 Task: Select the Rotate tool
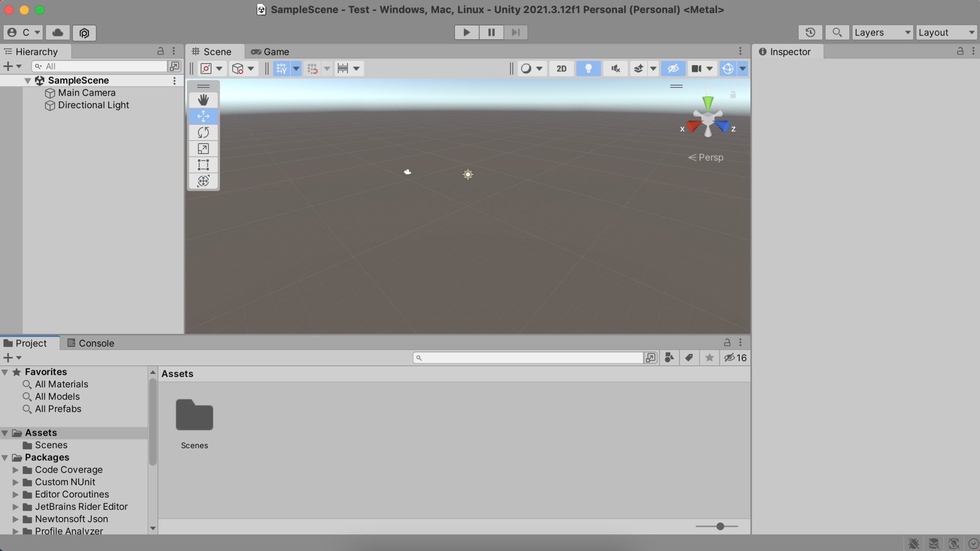pyautogui.click(x=203, y=132)
